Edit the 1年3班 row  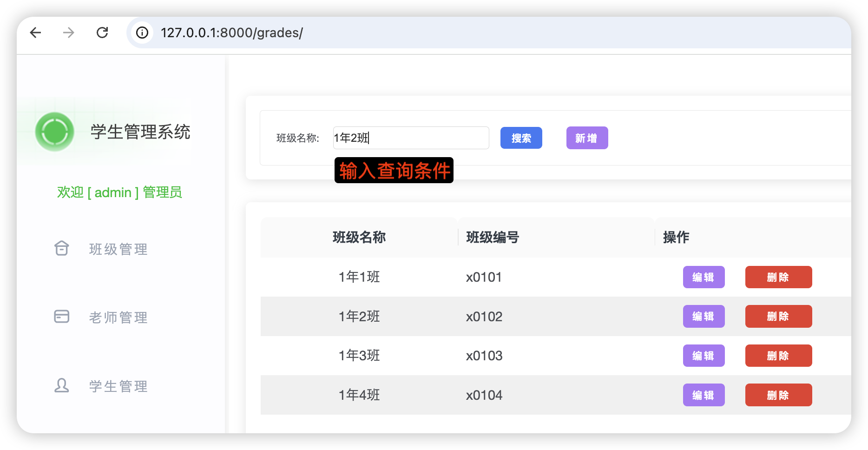[704, 356]
